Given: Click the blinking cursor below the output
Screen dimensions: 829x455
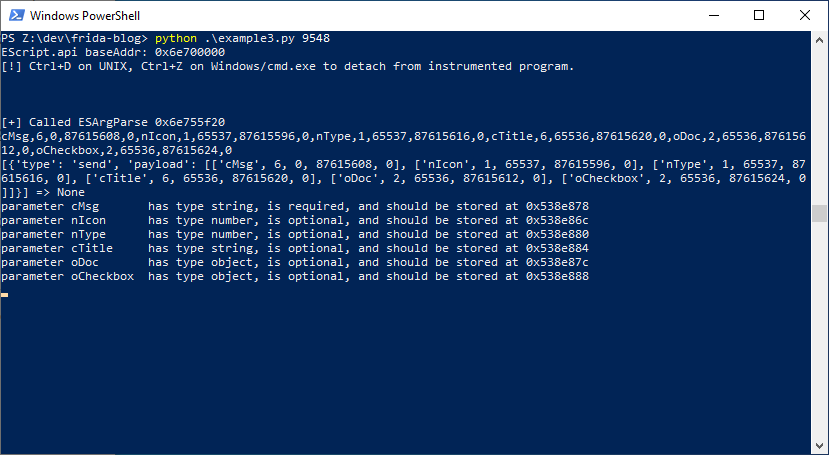Looking at the screenshot, I should point(5,295).
